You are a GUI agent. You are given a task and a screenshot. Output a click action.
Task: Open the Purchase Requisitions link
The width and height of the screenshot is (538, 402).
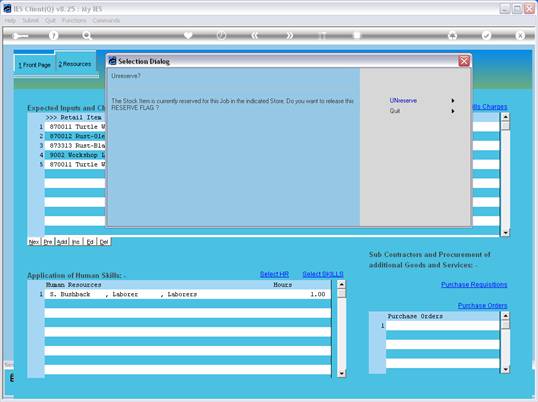(474, 284)
